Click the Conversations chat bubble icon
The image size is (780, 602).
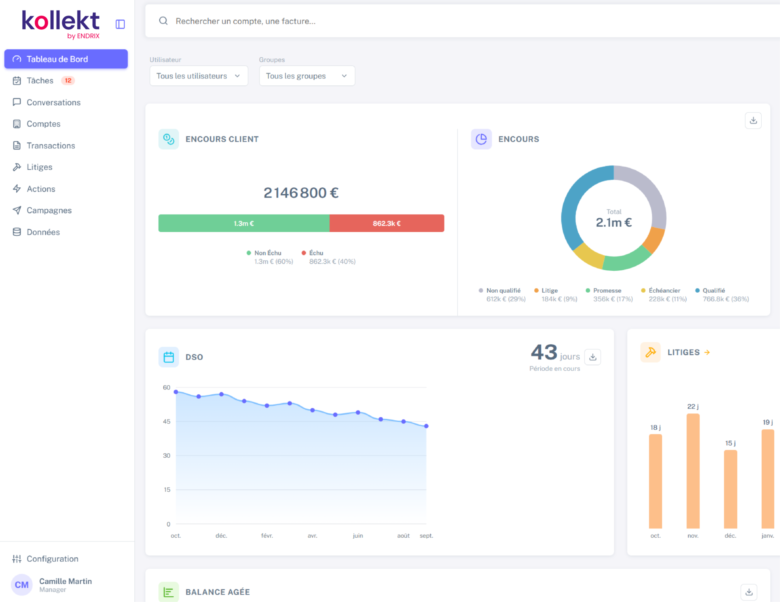click(17, 102)
